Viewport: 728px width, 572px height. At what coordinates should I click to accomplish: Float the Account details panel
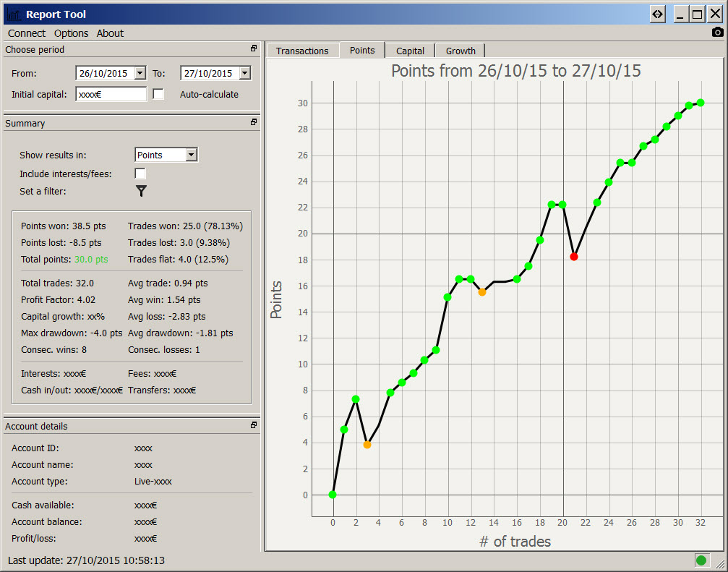tap(254, 425)
